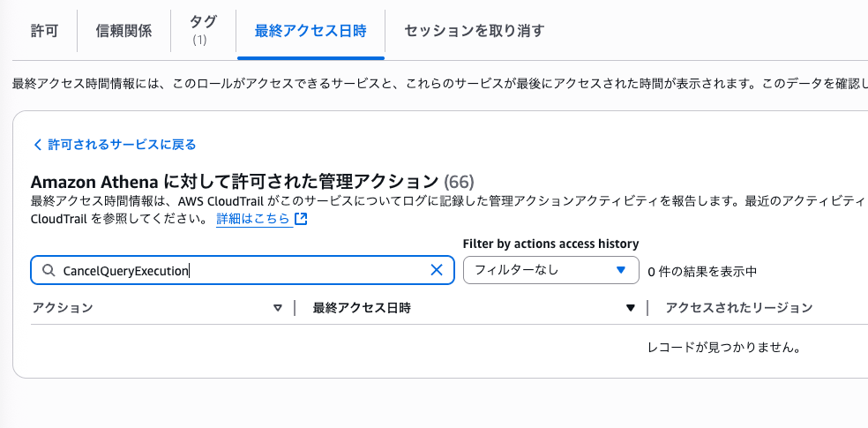Go to the セッションを取り消す tab
The image size is (868, 428).
pos(475,31)
